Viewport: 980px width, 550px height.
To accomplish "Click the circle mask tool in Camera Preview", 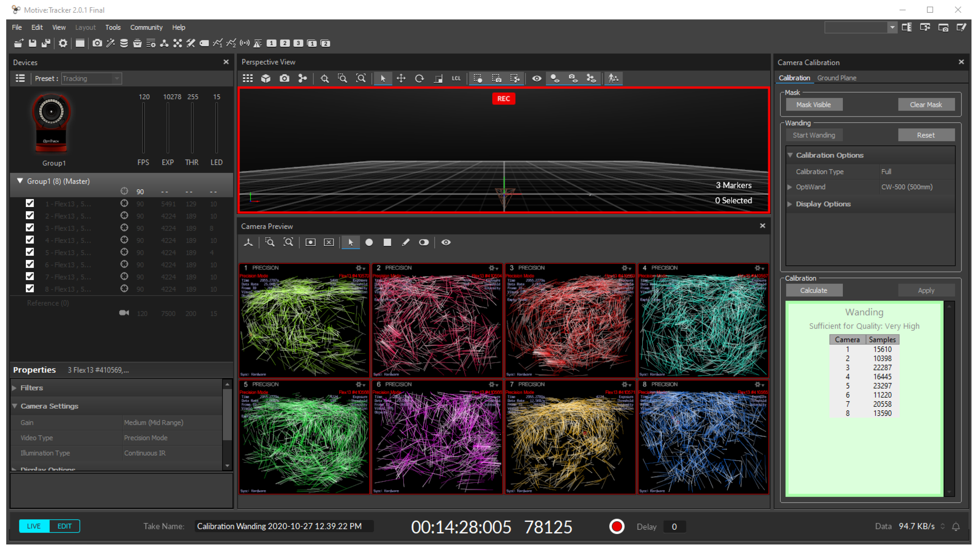I will [369, 243].
